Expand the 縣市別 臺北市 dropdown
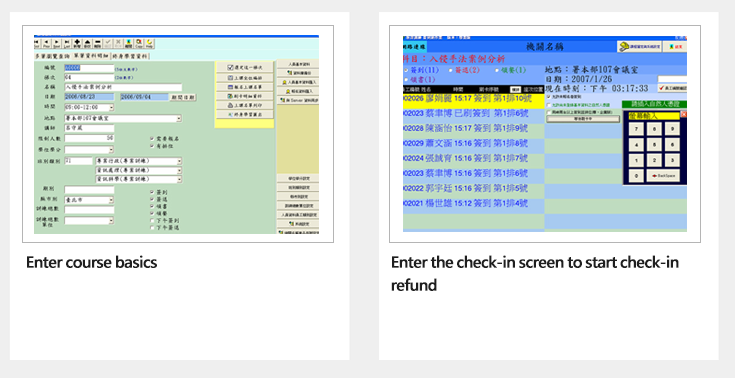 (x=111, y=200)
